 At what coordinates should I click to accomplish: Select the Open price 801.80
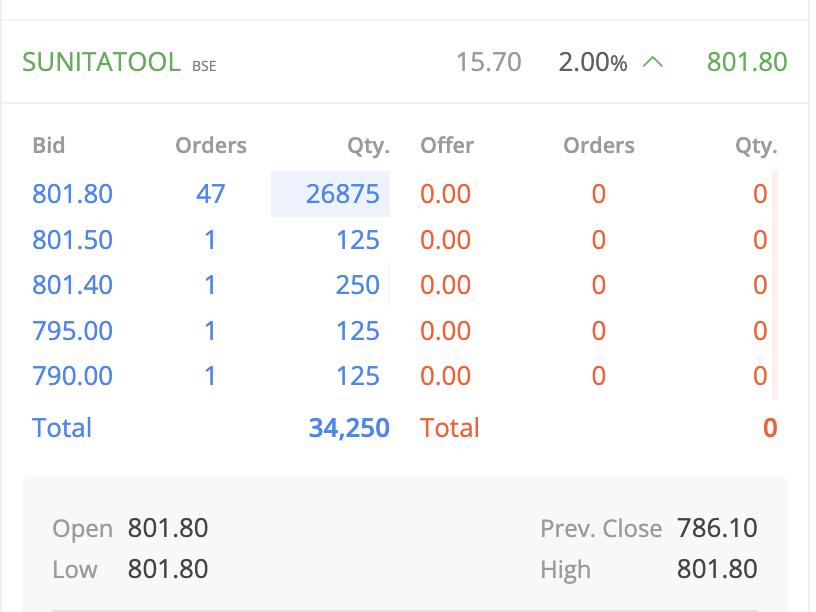click(168, 528)
